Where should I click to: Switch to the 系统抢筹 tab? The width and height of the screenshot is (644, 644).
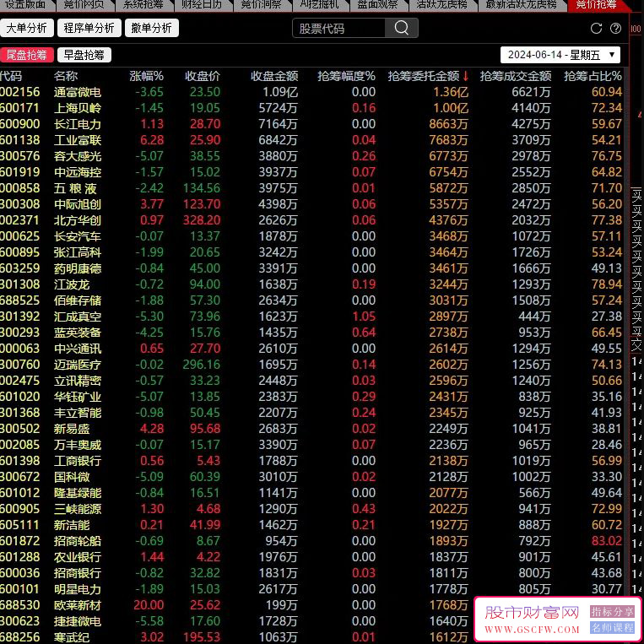point(143,5)
